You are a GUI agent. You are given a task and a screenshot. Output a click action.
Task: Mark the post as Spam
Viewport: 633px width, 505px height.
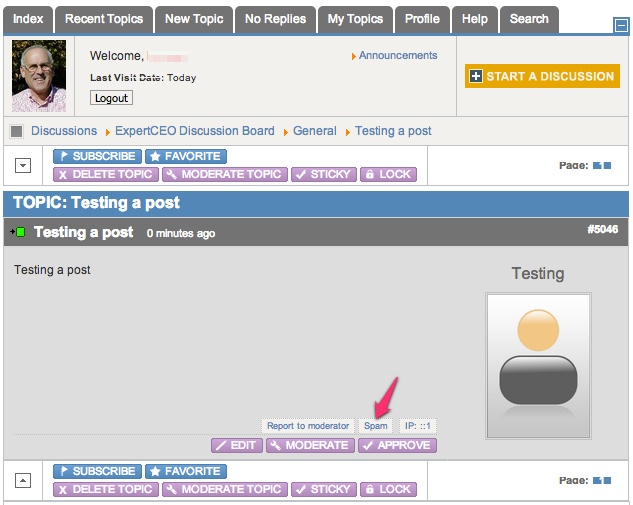[x=375, y=426]
